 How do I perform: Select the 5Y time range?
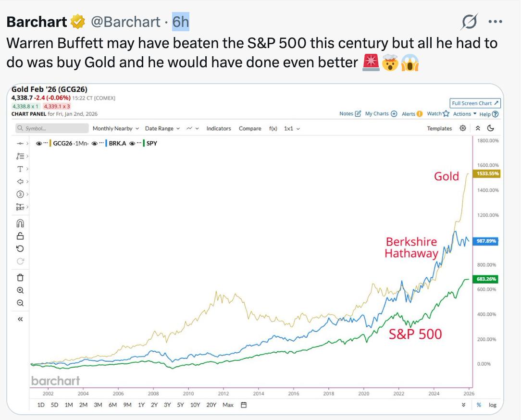[180, 405]
